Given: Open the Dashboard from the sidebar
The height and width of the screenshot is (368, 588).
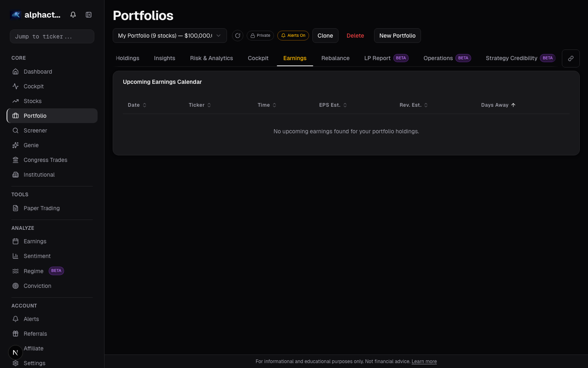Looking at the screenshot, I should (37, 72).
